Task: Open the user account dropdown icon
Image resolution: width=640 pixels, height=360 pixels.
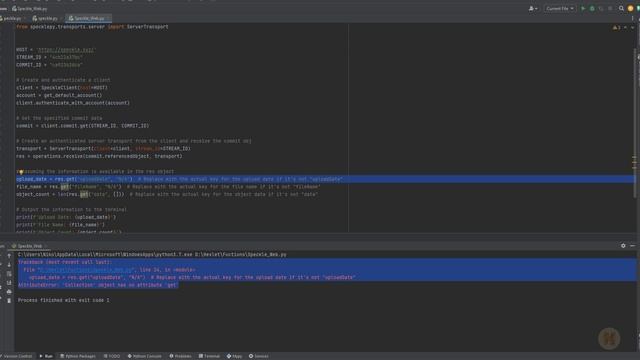Action: tap(533, 9)
